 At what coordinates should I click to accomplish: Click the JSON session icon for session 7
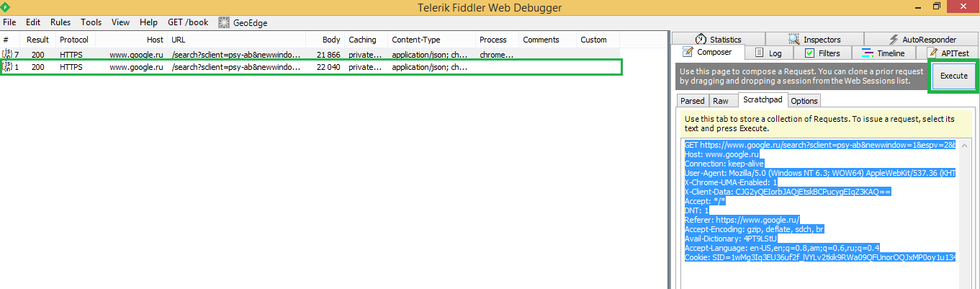click(x=7, y=55)
